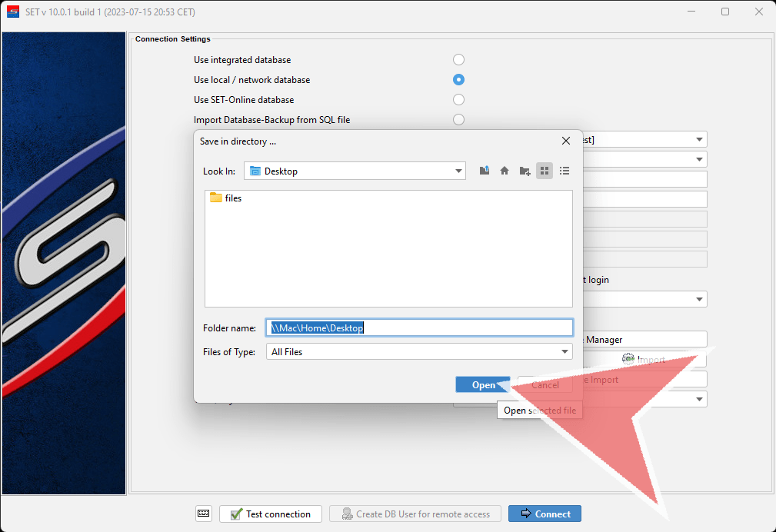The width and height of the screenshot is (776, 532).
Task: Open the on-screen keyboard icon
Action: point(203,514)
